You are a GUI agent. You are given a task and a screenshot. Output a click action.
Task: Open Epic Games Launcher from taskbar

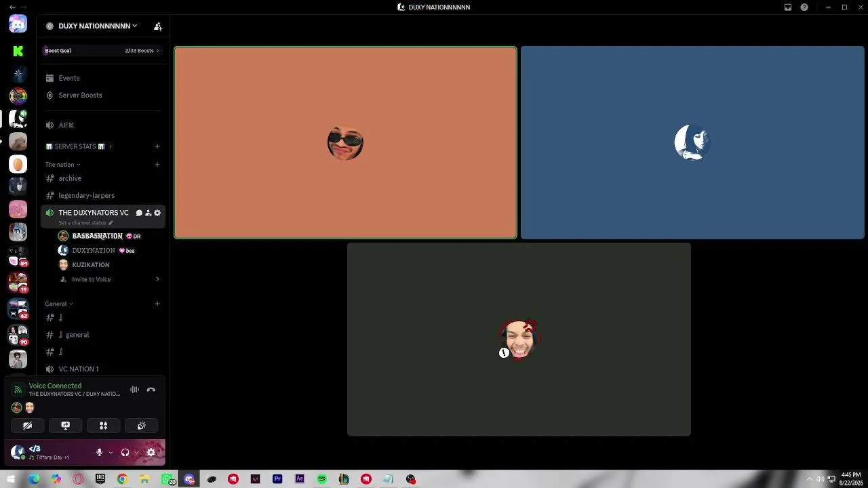tap(100, 479)
